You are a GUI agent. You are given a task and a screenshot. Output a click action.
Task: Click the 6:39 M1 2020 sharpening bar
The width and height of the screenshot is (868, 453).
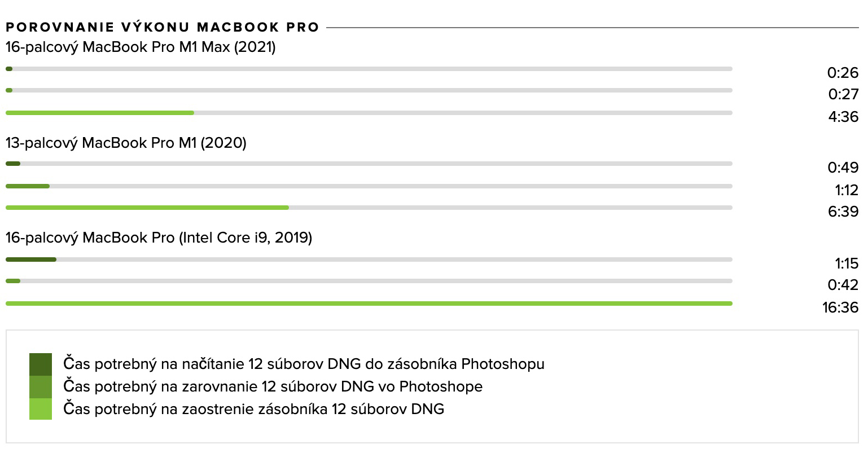[147, 208]
